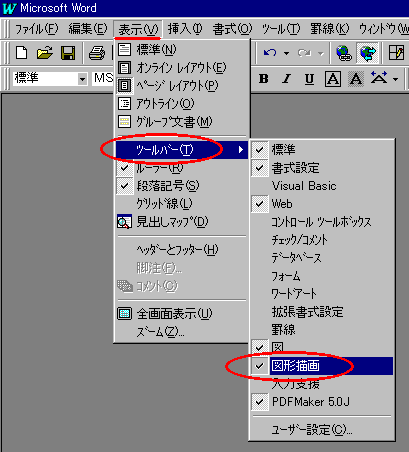The width and height of the screenshot is (409, 452).
Task: Open the 標準 style dropdown arrow
Action: coord(82,79)
